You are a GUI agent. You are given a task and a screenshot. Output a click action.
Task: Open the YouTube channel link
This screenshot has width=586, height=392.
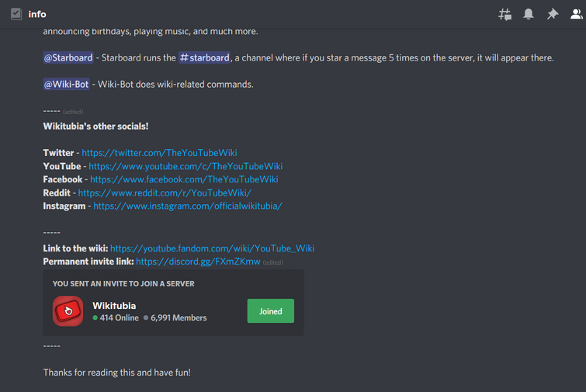186,166
